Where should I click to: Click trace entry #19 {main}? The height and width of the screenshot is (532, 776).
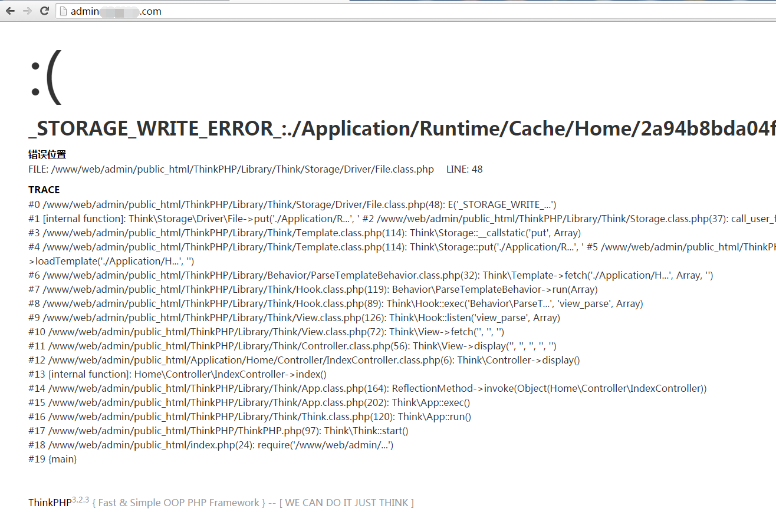click(x=52, y=459)
